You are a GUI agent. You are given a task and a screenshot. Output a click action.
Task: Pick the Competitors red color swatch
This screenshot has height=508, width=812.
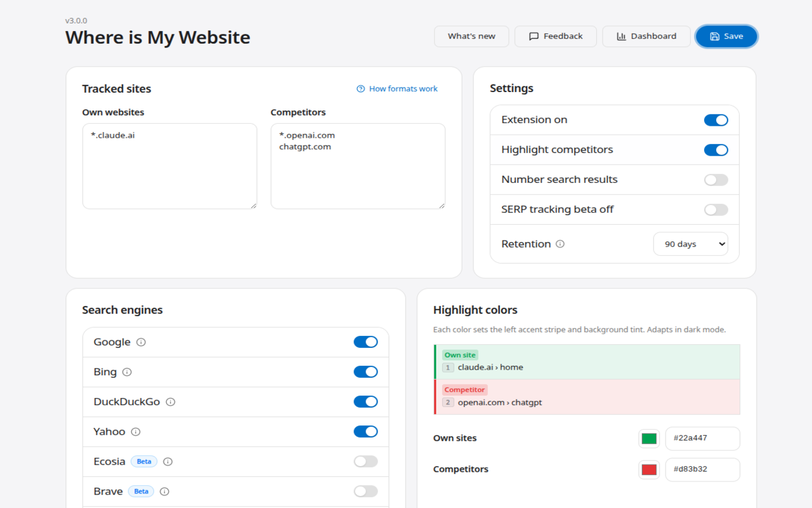[649, 470]
